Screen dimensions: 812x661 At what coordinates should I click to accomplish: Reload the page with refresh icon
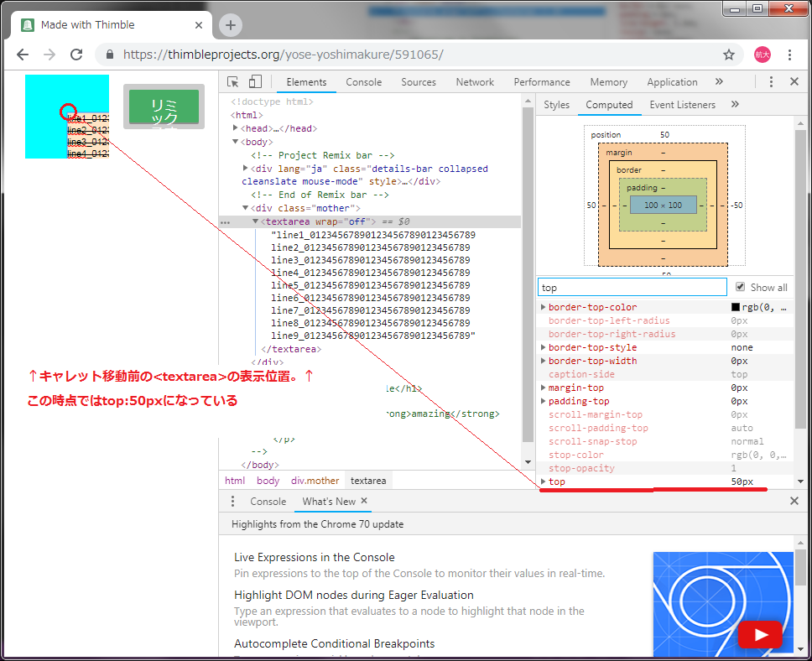coord(76,55)
